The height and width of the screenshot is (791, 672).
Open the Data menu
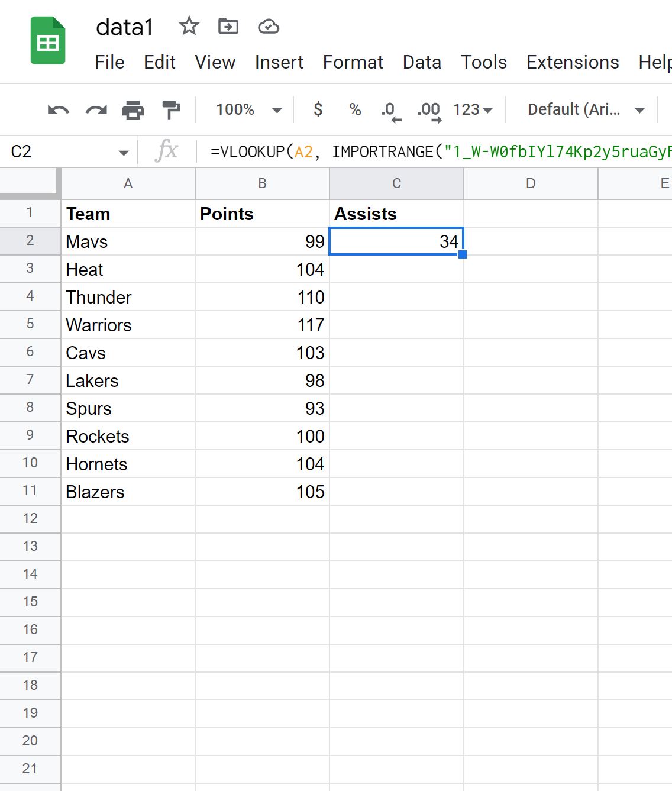click(421, 62)
